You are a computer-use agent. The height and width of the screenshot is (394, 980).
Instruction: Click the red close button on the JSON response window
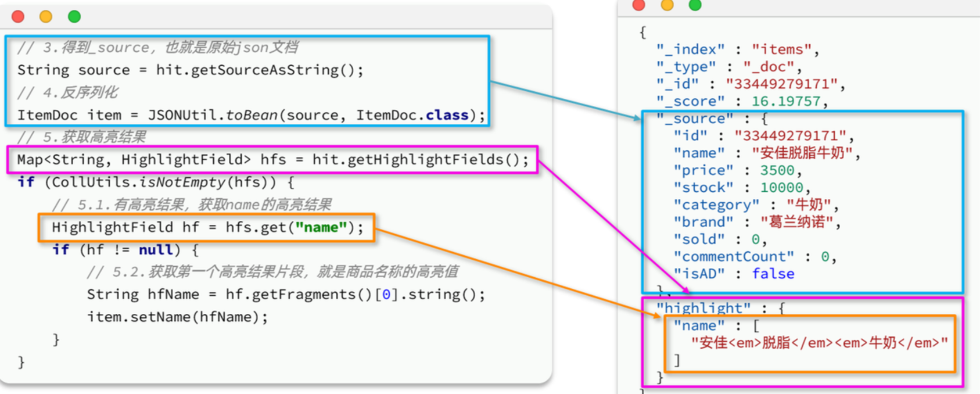(639, 5)
